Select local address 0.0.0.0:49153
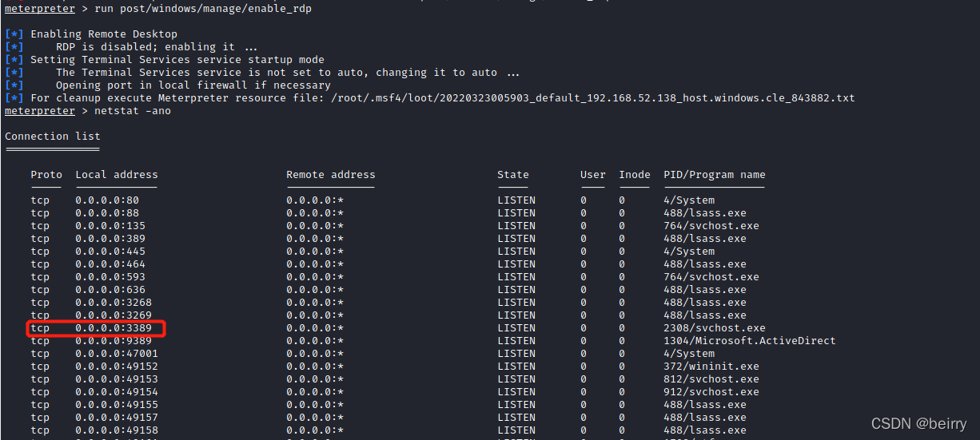This screenshot has height=440, width=980. (x=117, y=379)
